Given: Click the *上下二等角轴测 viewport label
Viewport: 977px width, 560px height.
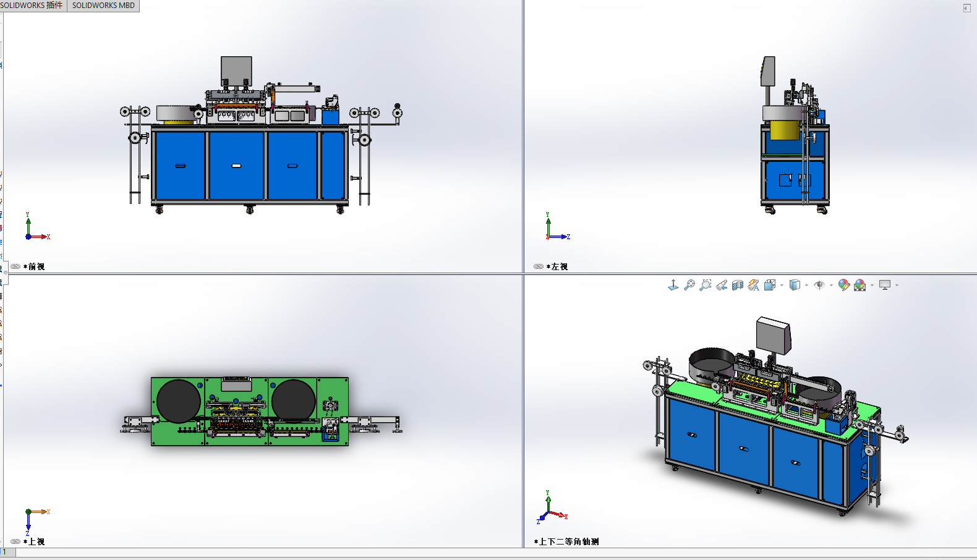Looking at the screenshot, I should click(566, 541).
